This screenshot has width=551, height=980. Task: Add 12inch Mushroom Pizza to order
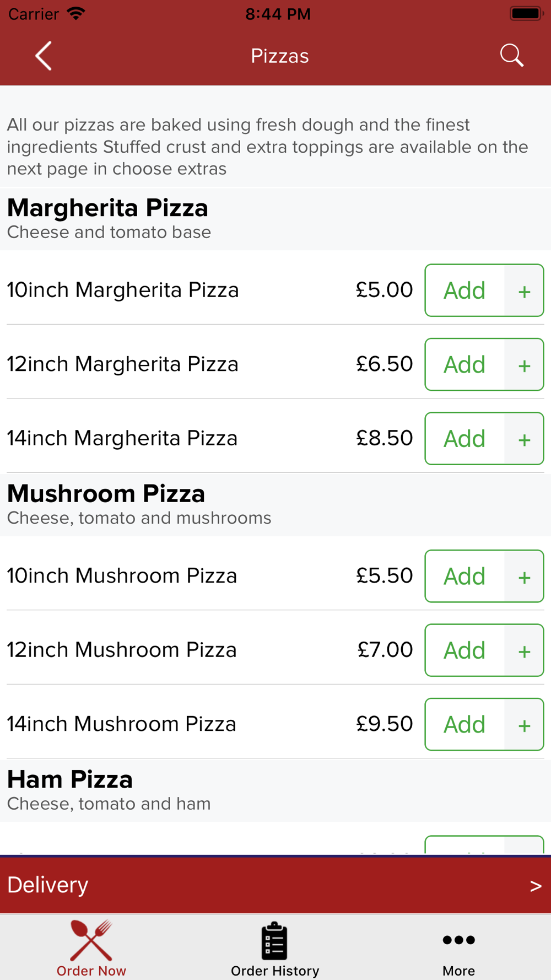464,650
